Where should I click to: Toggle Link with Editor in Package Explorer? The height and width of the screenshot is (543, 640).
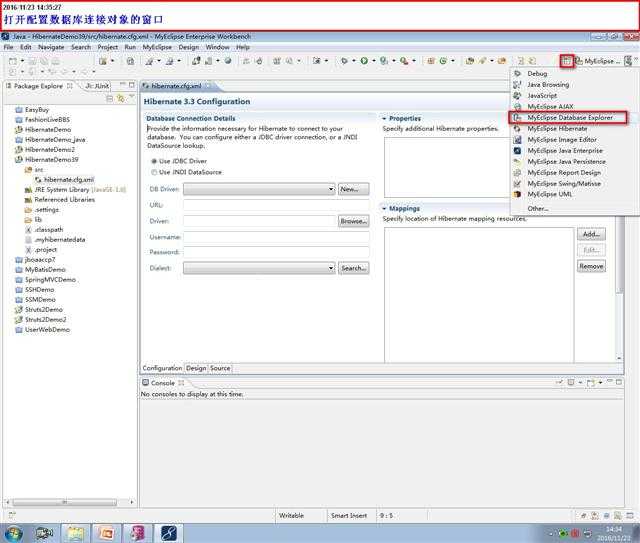pos(120,98)
